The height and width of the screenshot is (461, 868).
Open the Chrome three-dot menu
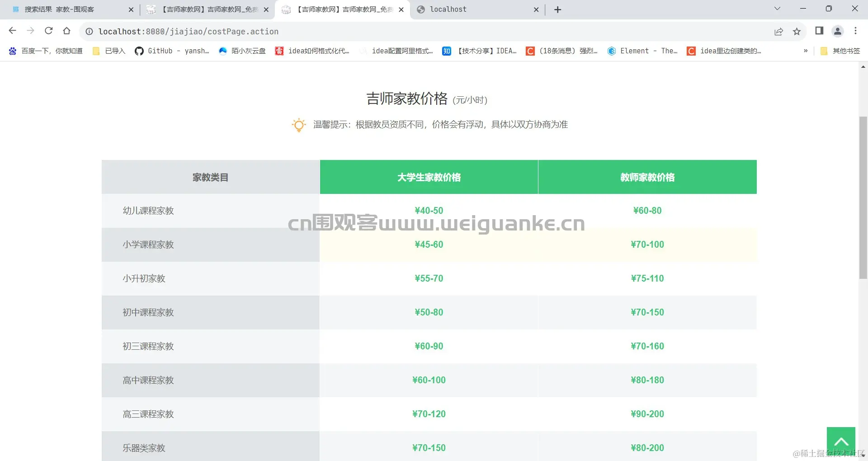(x=855, y=31)
